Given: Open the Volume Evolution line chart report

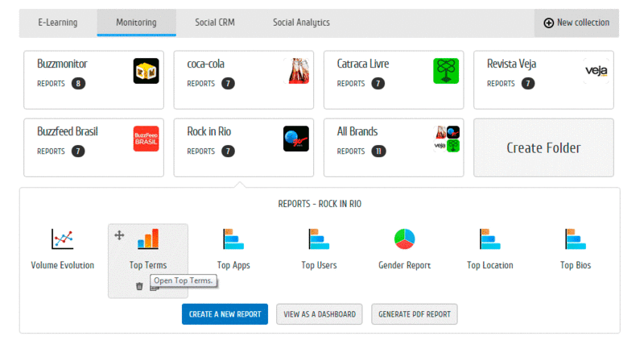Looking at the screenshot, I should (x=62, y=239).
